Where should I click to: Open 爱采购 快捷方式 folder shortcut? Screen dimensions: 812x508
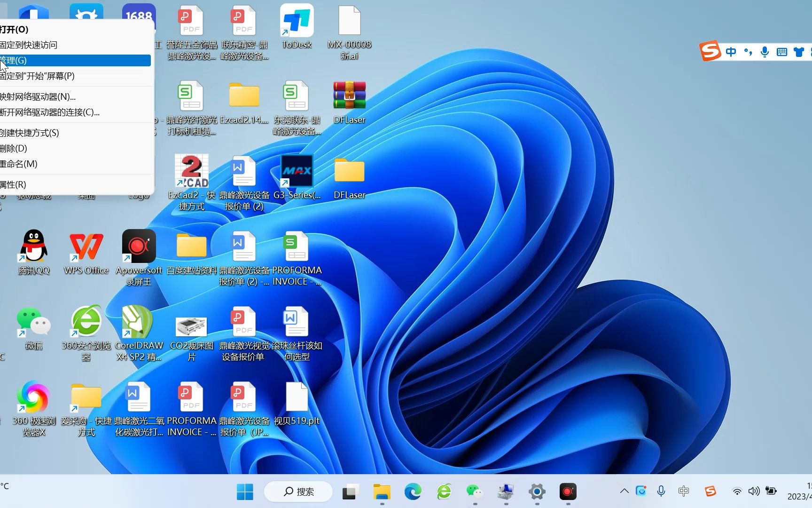86,397
